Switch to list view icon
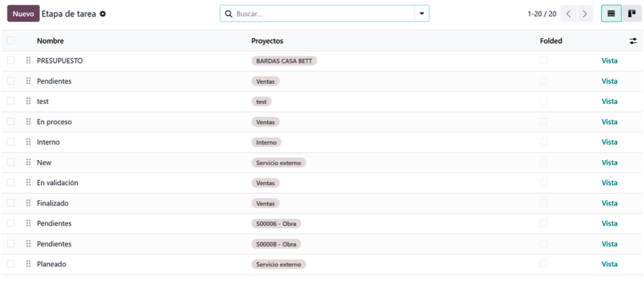 611,13
